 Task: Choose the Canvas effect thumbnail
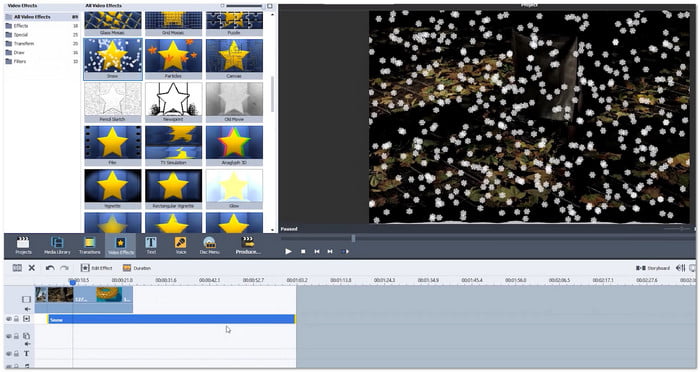234,59
